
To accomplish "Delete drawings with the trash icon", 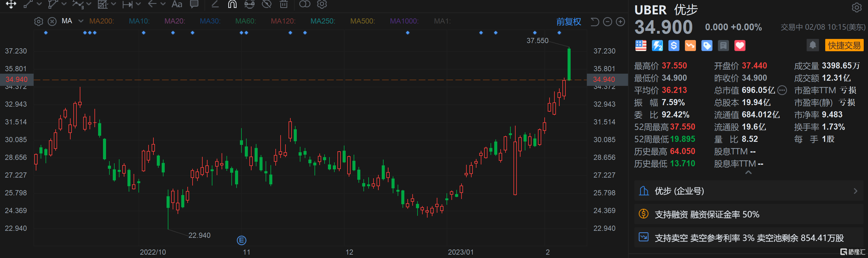I will point(284,4).
